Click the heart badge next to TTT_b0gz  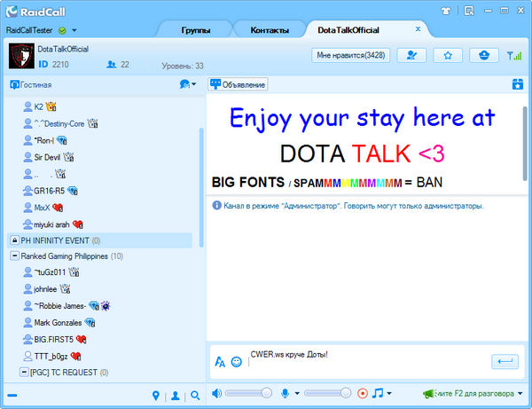click(x=75, y=356)
